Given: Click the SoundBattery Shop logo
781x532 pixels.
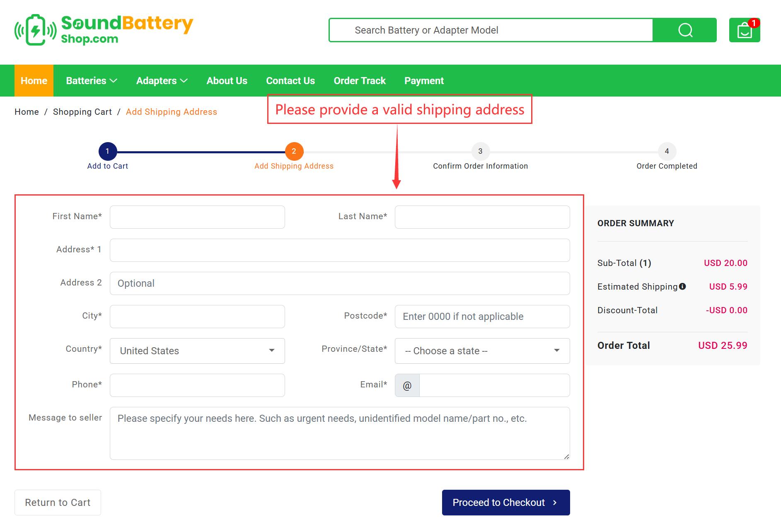Looking at the screenshot, I should coord(104,30).
